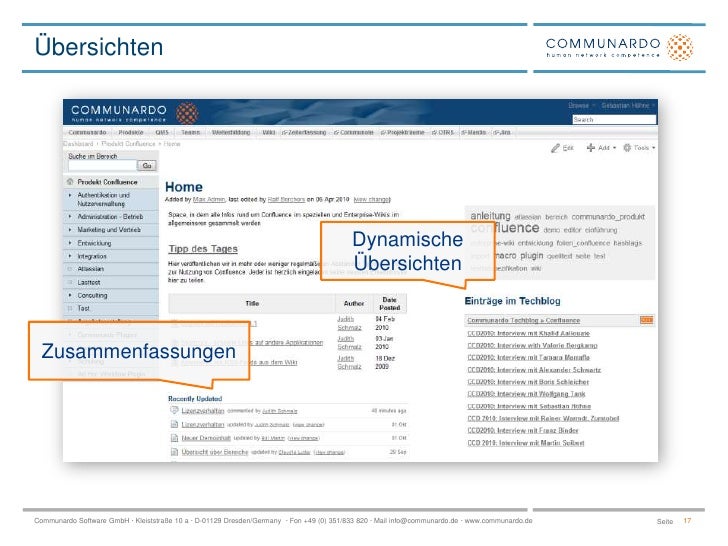Open interview mit Wolfgang Tank link
The image size is (728, 546).
click(526, 394)
